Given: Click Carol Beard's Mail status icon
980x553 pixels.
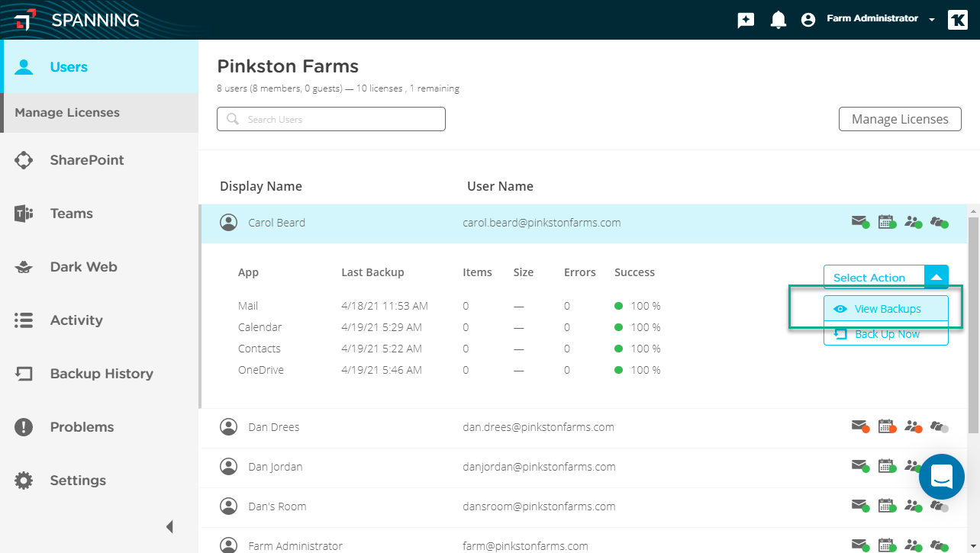Looking at the screenshot, I should coord(859,222).
